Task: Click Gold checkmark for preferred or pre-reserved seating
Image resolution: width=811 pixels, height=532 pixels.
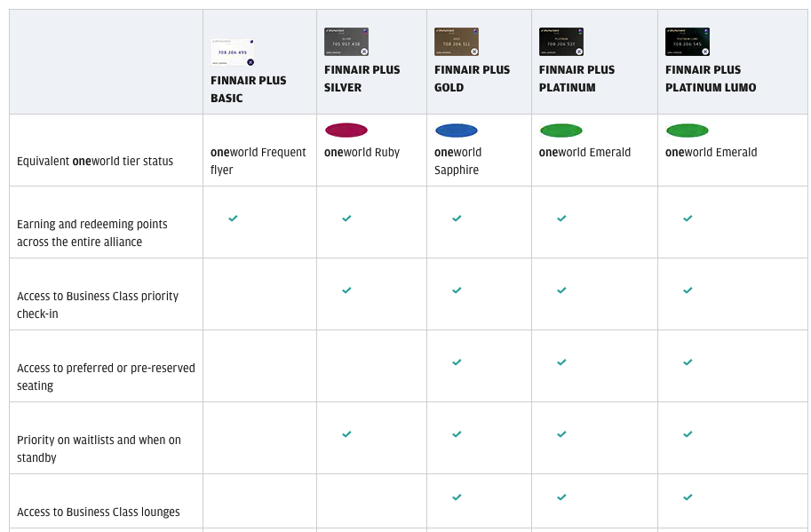Action: tap(457, 361)
